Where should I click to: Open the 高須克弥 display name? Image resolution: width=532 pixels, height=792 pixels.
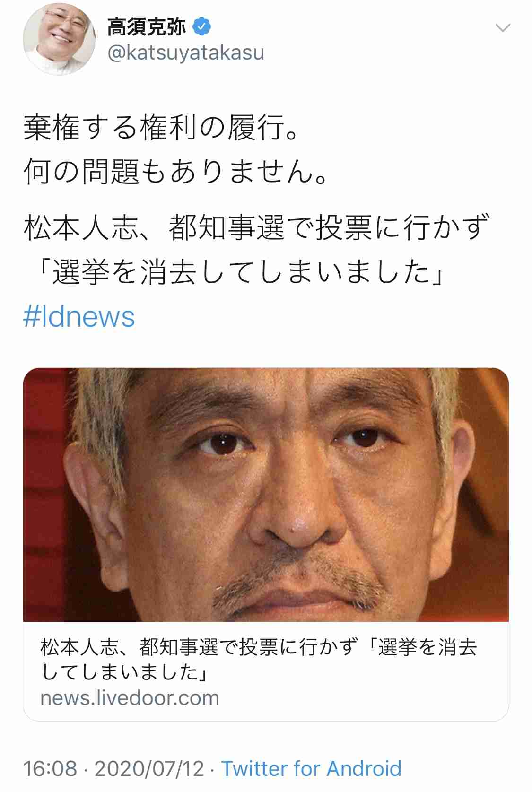click(x=147, y=27)
